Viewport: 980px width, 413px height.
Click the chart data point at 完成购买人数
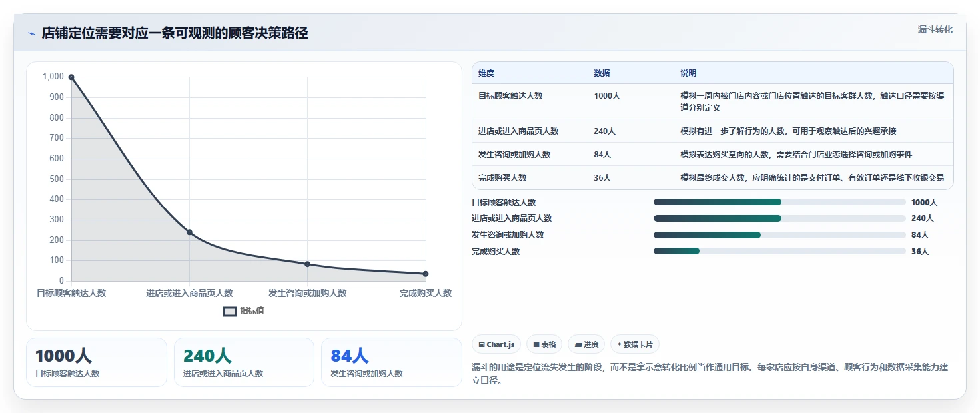click(426, 274)
